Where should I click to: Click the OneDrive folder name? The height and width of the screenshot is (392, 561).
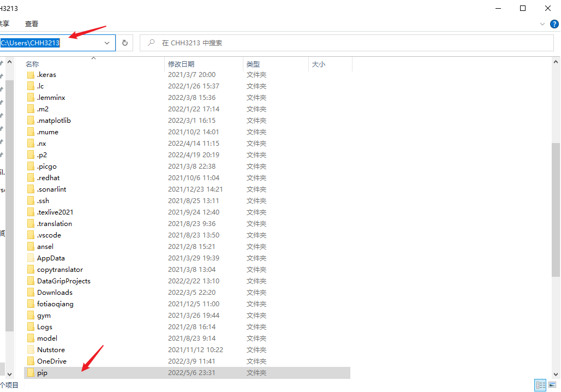(52, 361)
